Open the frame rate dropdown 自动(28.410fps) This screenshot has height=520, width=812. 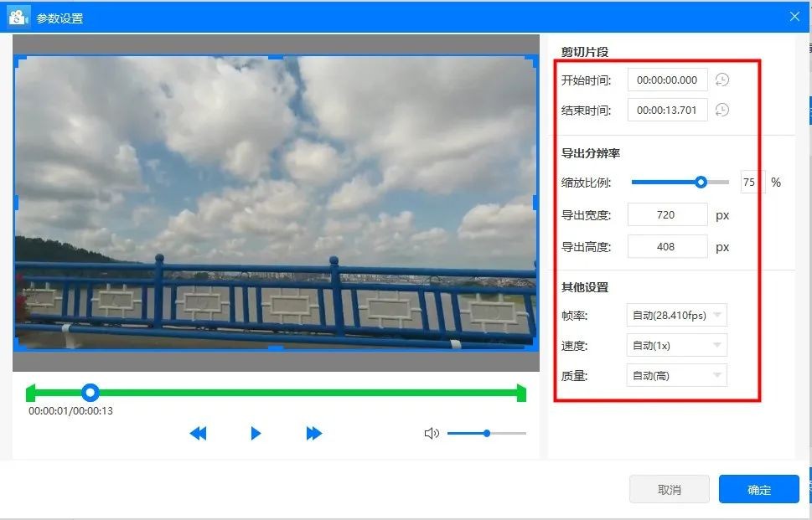click(677, 315)
